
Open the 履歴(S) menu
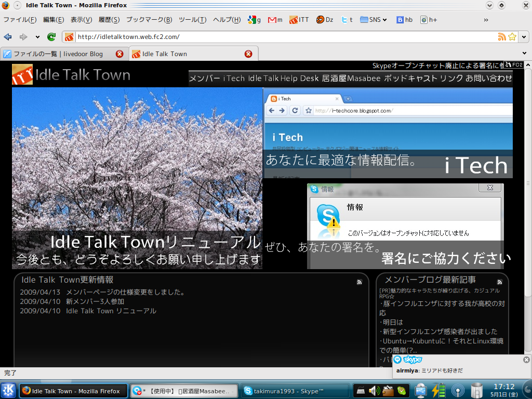pos(109,20)
